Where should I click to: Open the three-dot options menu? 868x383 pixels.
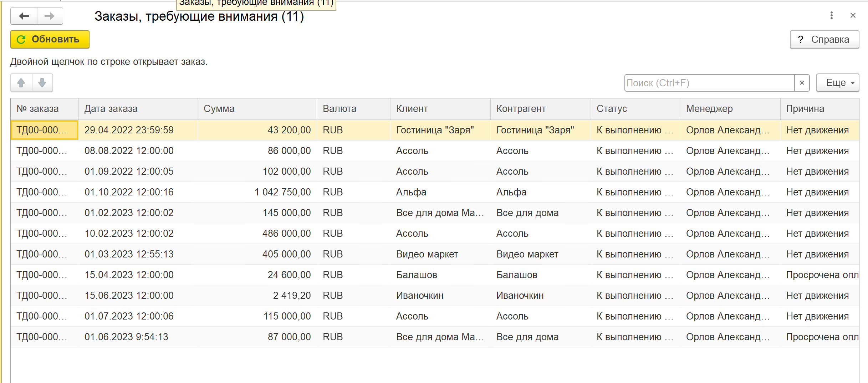pyautogui.click(x=831, y=15)
